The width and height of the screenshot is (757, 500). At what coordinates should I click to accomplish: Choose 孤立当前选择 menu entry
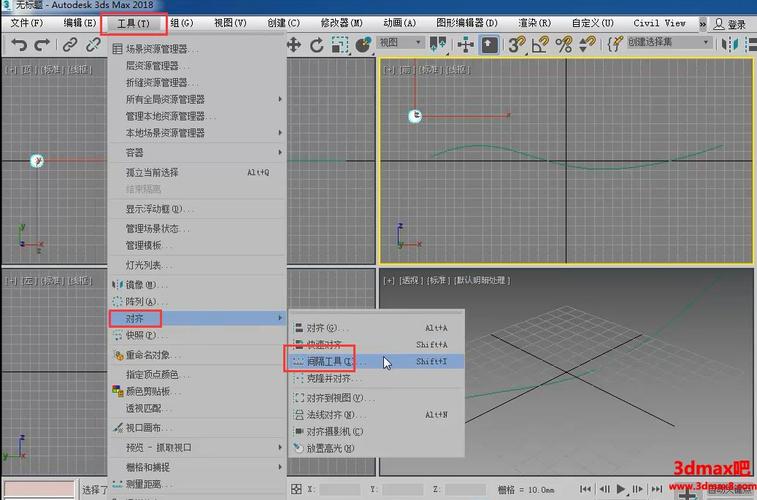point(197,172)
